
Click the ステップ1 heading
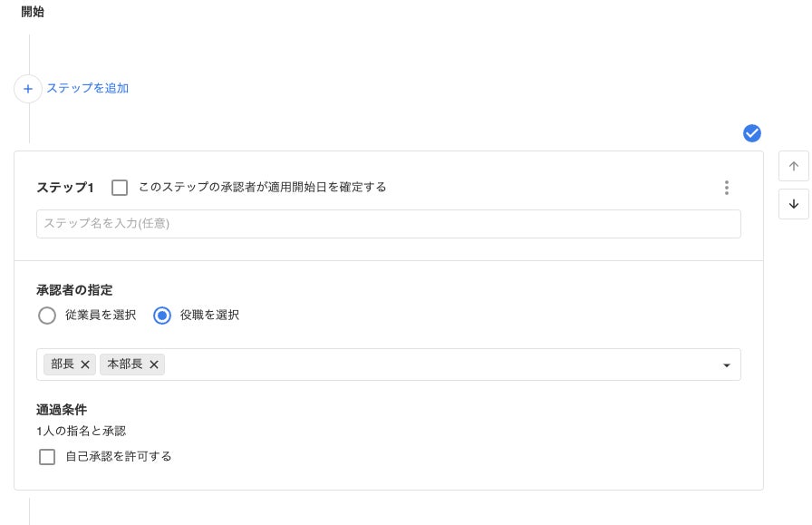click(65, 188)
